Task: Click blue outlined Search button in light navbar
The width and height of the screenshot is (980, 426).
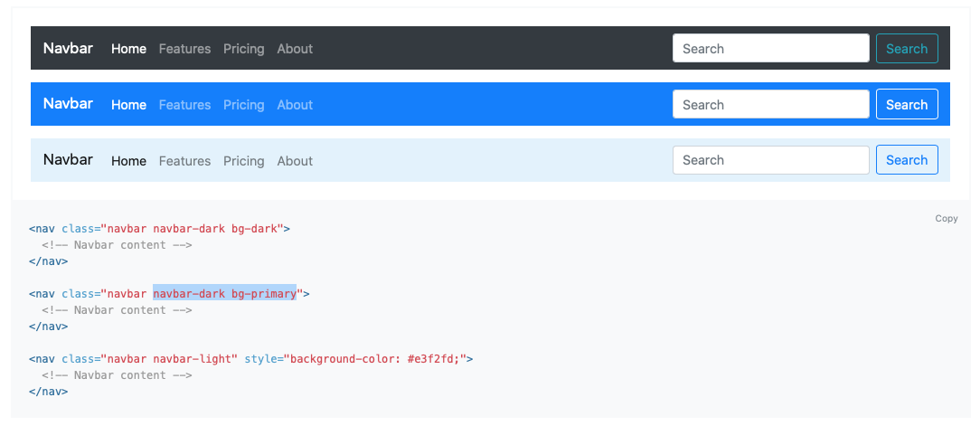Action: tap(907, 160)
